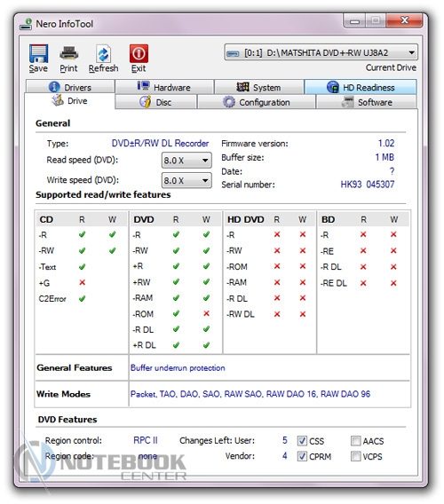
Task: Click the Disc tab disc icon
Action: (146, 102)
